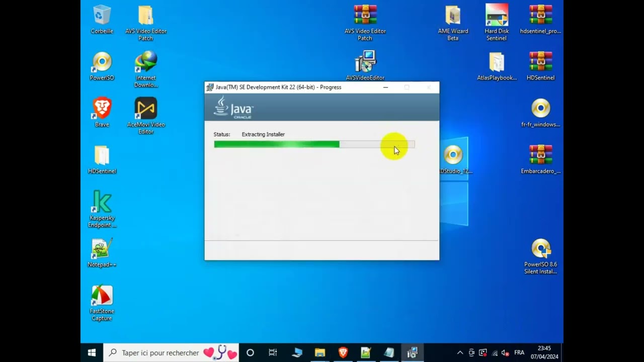Click the FRA language indicator

point(519,352)
